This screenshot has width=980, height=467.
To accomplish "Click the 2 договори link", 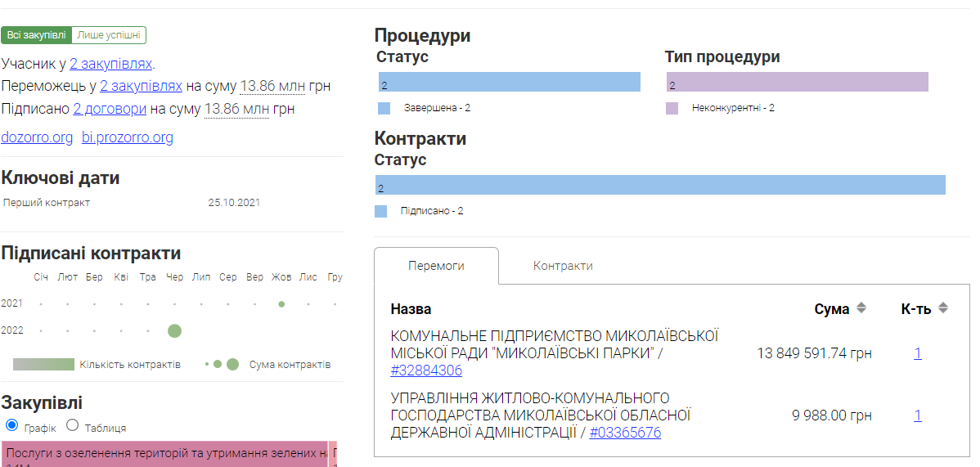I will pyautogui.click(x=110, y=109).
